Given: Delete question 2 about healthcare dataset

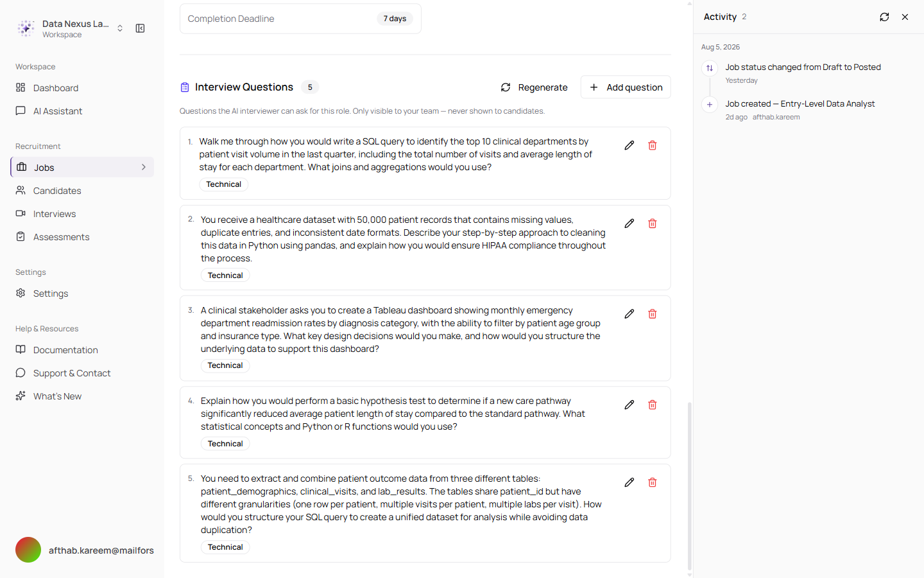Looking at the screenshot, I should (x=653, y=223).
